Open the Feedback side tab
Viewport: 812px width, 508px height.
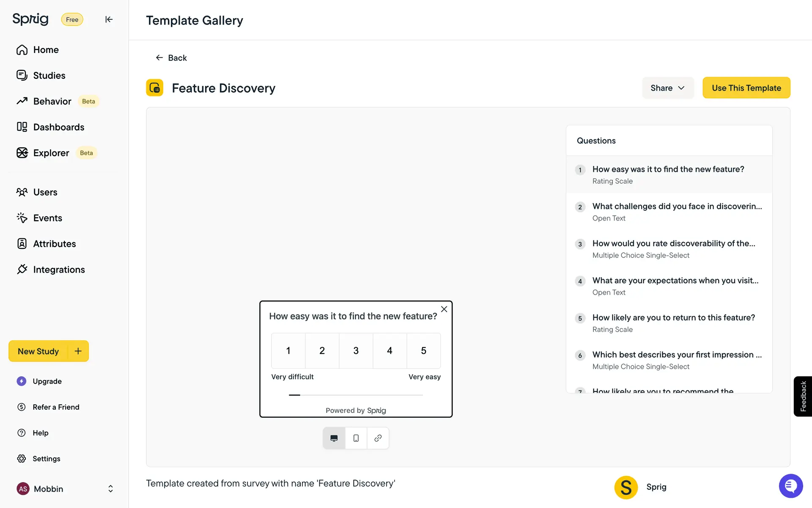point(803,396)
